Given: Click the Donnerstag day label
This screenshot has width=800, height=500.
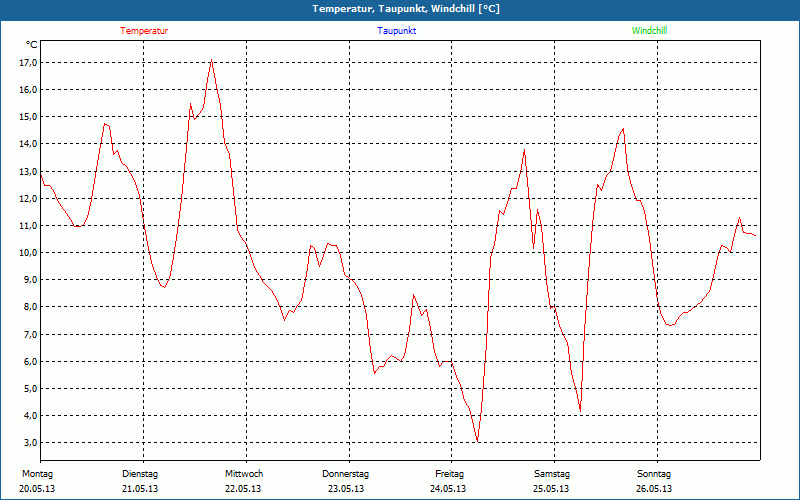Looking at the screenshot, I should coord(345,474).
